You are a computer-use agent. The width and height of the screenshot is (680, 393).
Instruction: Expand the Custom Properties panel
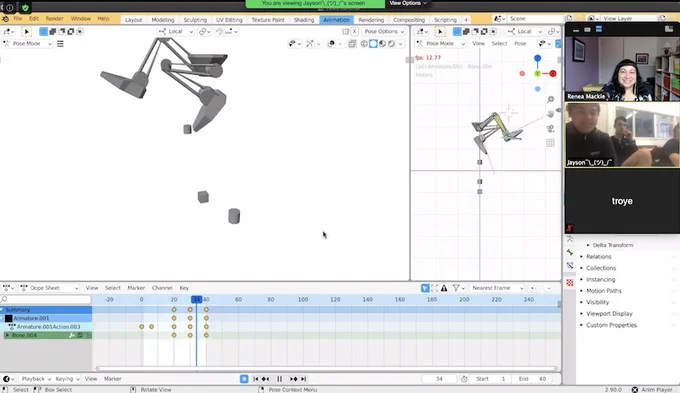point(611,325)
